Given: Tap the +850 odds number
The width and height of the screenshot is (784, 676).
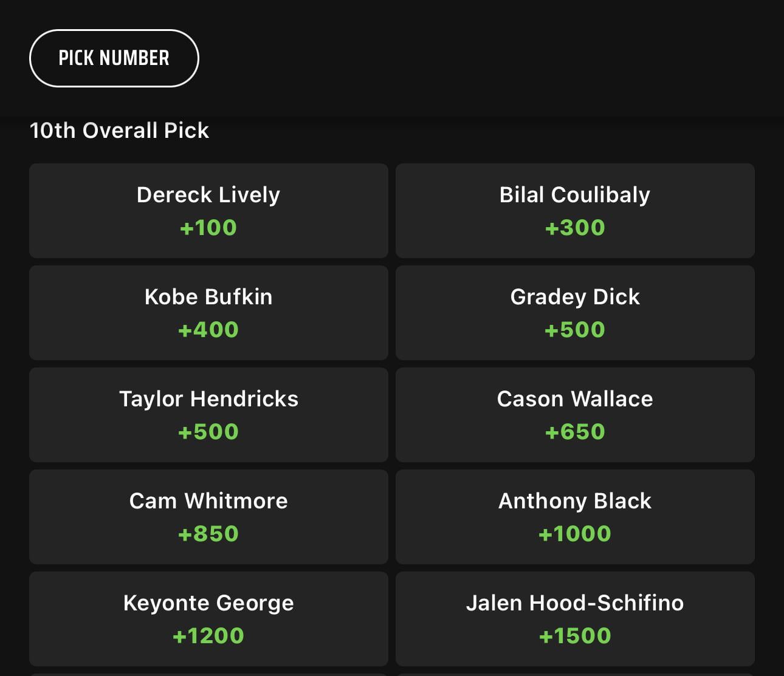Looking at the screenshot, I should (x=208, y=534).
